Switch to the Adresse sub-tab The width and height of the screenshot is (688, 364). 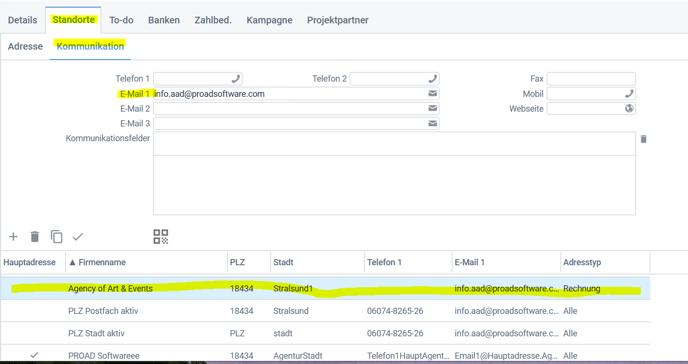tap(25, 46)
